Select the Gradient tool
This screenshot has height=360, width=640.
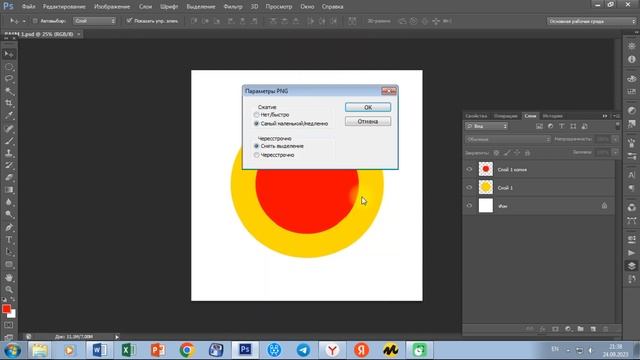(x=9, y=190)
